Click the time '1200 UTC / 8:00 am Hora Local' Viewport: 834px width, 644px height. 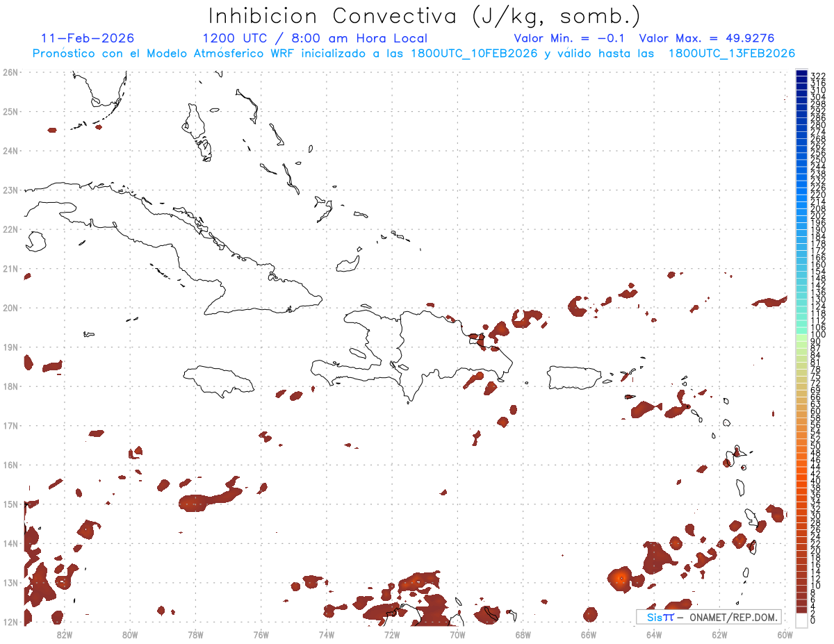coord(315,38)
